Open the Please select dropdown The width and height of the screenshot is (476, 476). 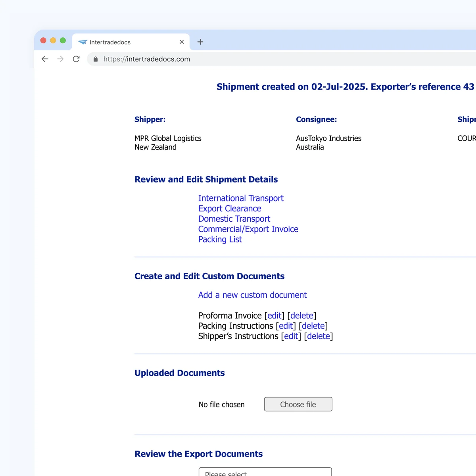[x=265, y=472]
